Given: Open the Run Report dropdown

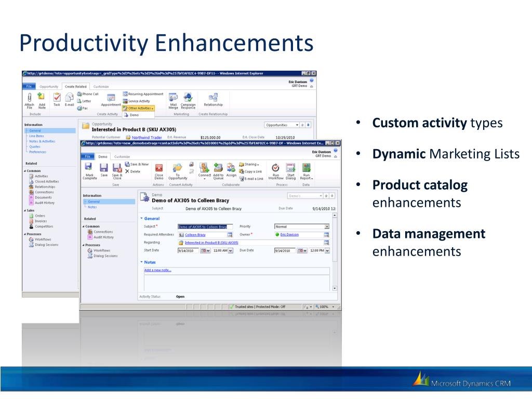Looking at the screenshot, I should click(x=306, y=171).
